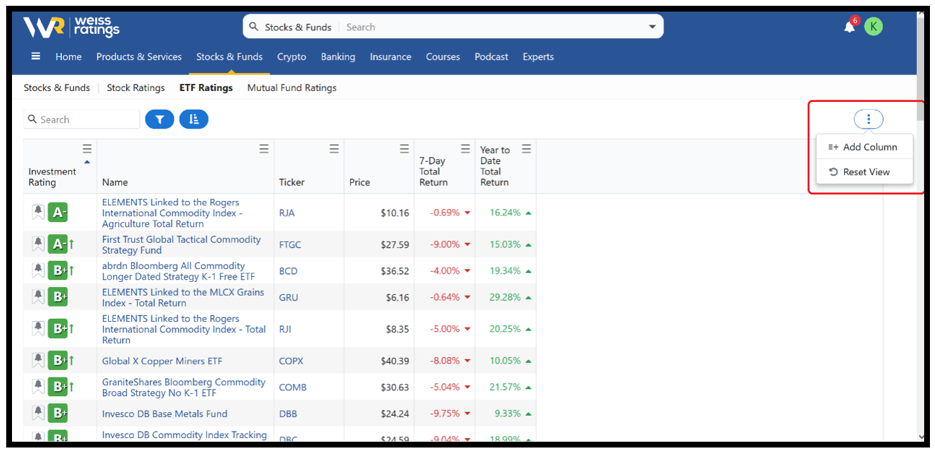
Task: Toggle Investment Rating sort arrow
Action: 87,162
